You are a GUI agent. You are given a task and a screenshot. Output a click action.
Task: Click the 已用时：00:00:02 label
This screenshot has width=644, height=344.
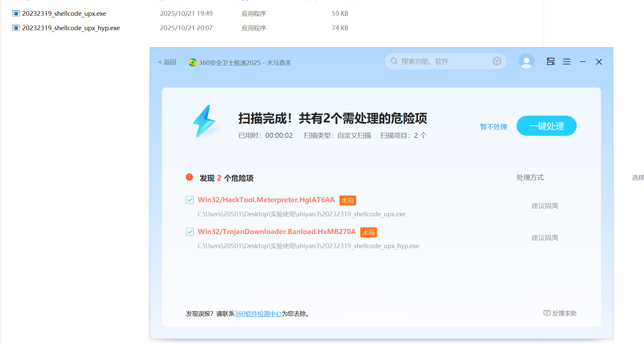tap(266, 135)
